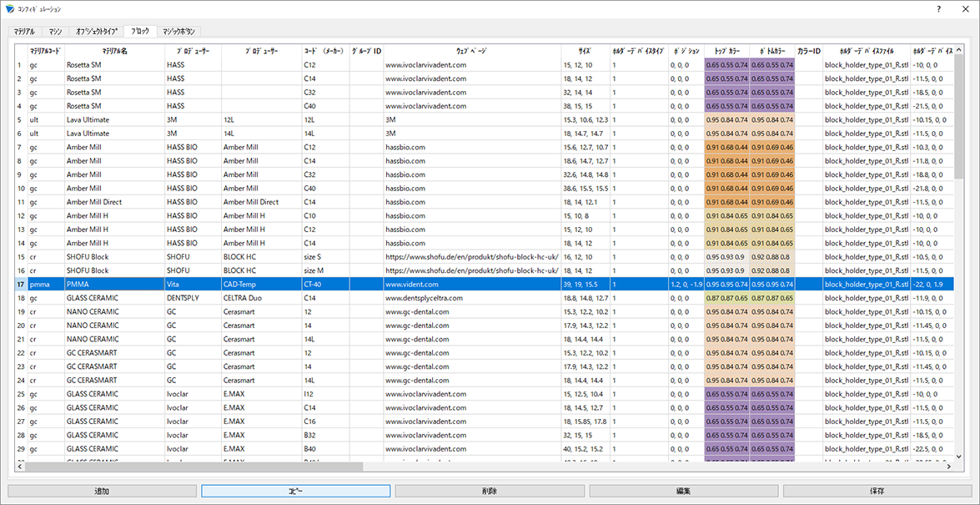The width and height of the screenshot is (980, 505).
Task: Click the カラーID column header
Action: point(809,51)
